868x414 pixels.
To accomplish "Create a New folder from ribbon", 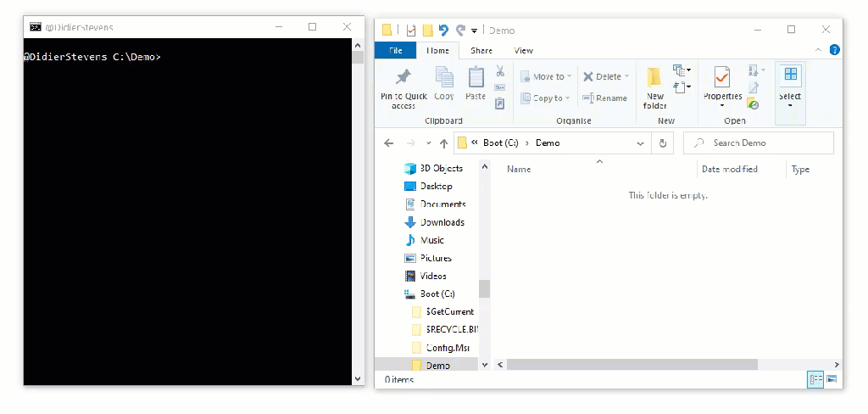I will point(654,88).
